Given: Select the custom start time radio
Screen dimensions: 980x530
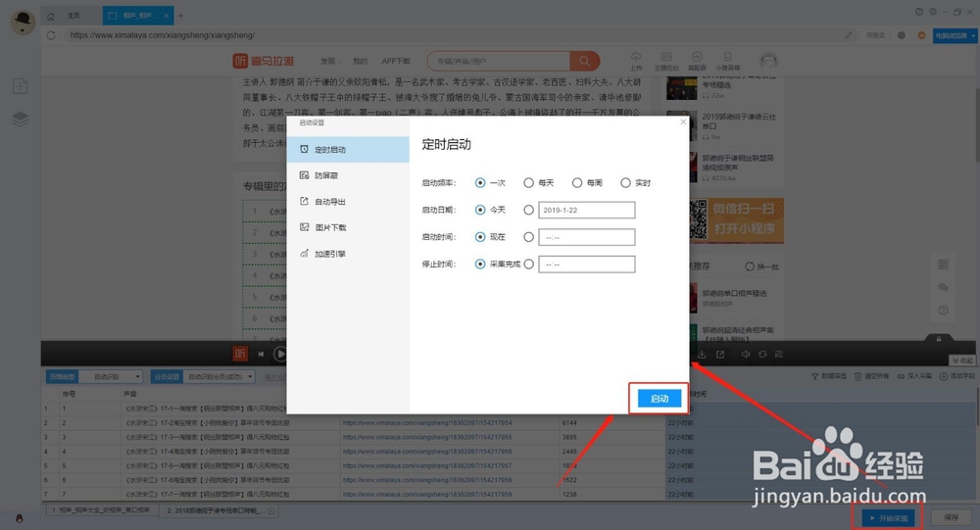Looking at the screenshot, I should 529,237.
